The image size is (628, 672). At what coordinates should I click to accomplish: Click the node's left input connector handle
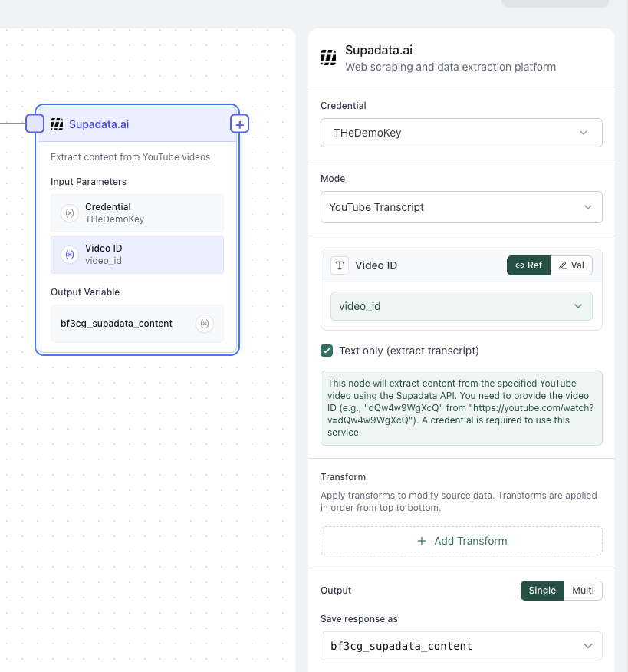tap(35, 124)
